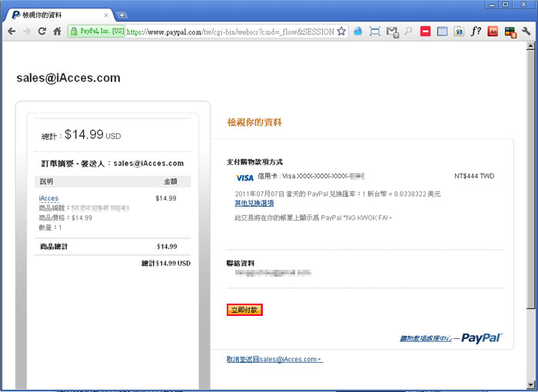The height and width of the screenshot is (392, 538).
Task: Click the 商品價格：$14.99 line
Action: [x=65, y=218]
